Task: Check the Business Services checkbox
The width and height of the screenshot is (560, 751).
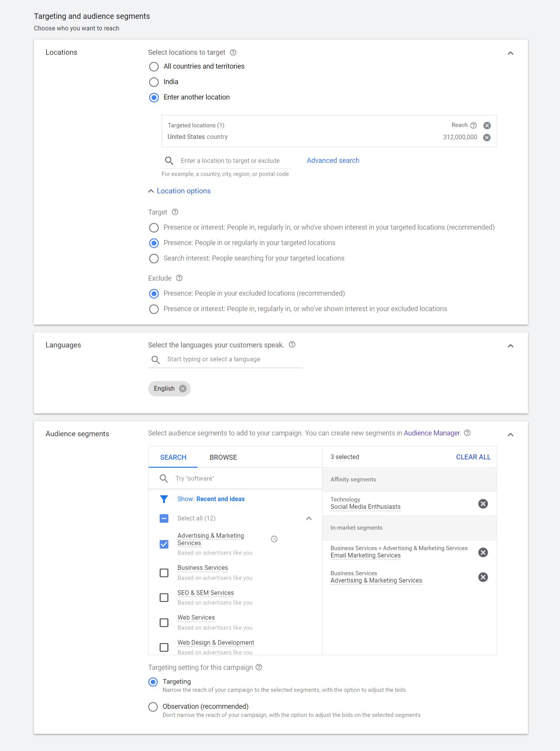Action: pyautogui.click(x=164, y=573)
